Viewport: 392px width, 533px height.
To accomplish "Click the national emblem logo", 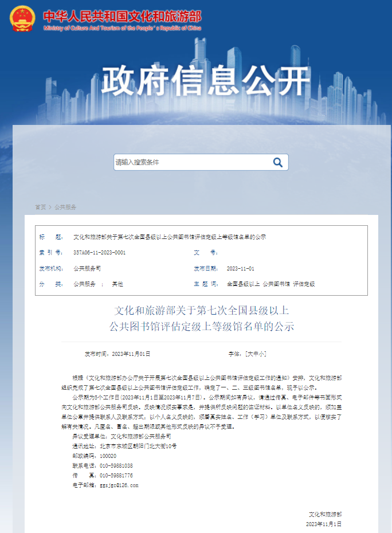I will (22, 19).
